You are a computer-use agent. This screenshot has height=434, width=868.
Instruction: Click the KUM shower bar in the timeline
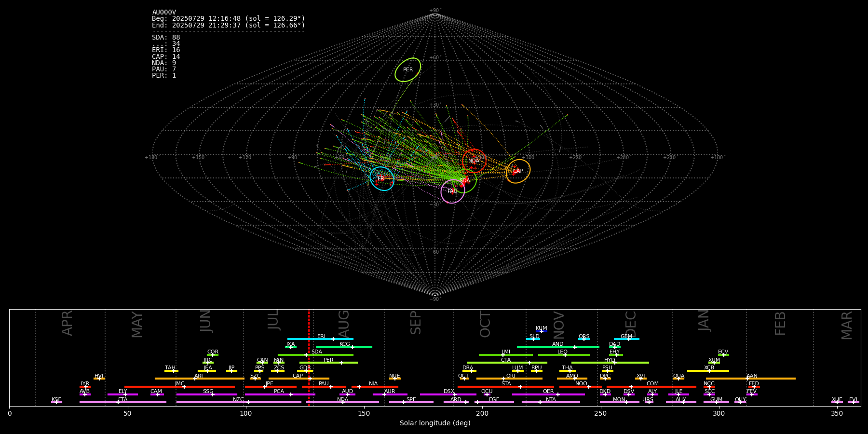(x=541, y=331)
